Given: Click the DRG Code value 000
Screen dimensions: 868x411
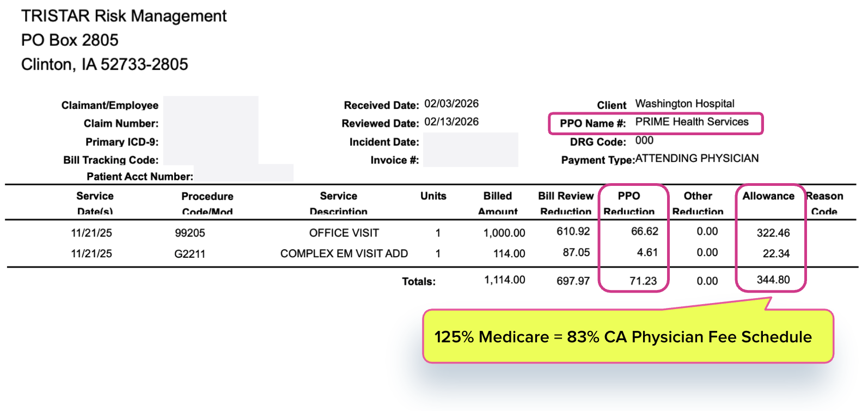Looking at the screenshot, I should point(644,141).
